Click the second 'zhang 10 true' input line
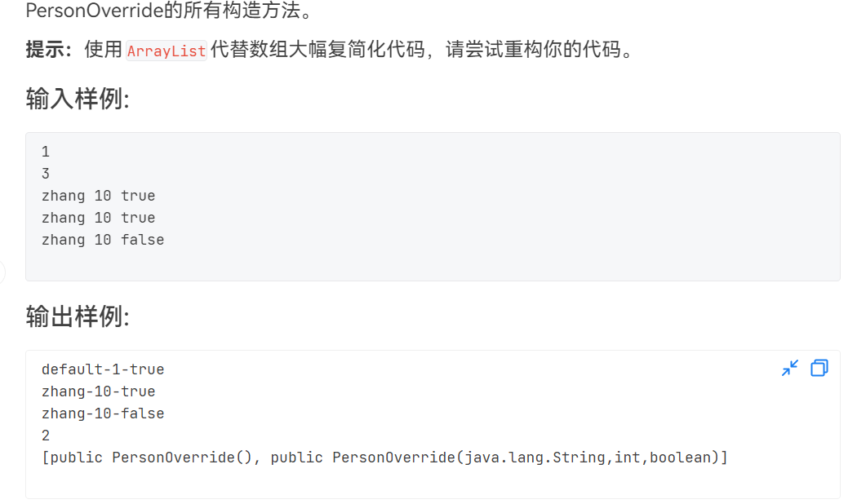This screenshot has height=504, width=857. 98,218
